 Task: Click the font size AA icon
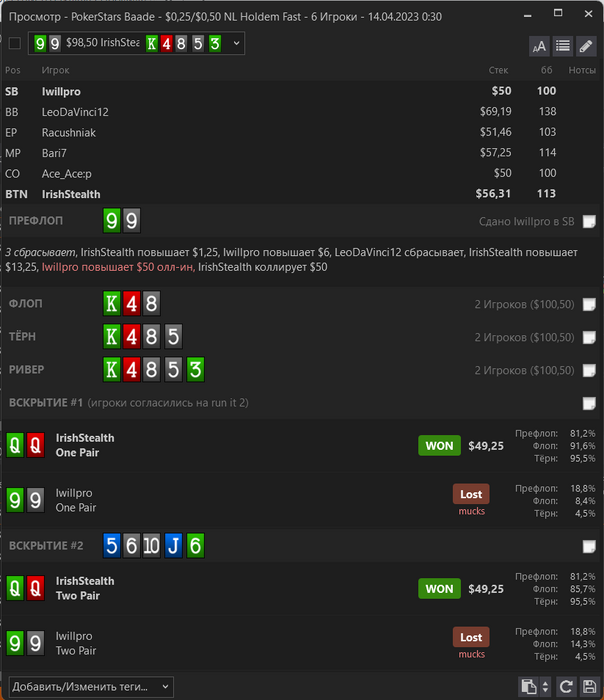pyautogui.click(x=539, y=46)
